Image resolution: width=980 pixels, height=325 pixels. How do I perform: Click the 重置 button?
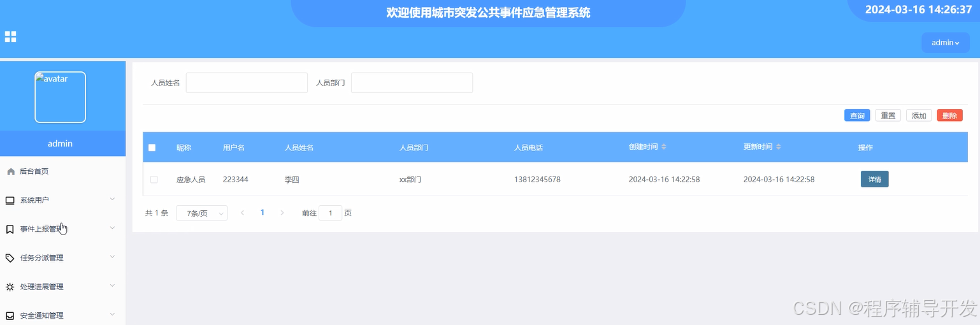pos(888,115)
